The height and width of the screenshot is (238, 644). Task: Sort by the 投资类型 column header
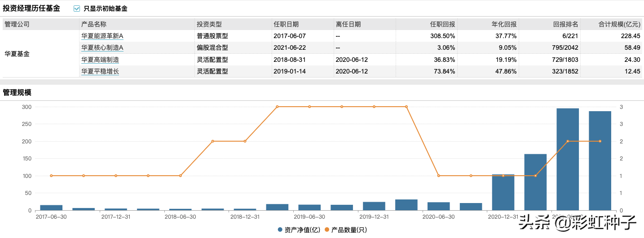click(x=209, y=24)
